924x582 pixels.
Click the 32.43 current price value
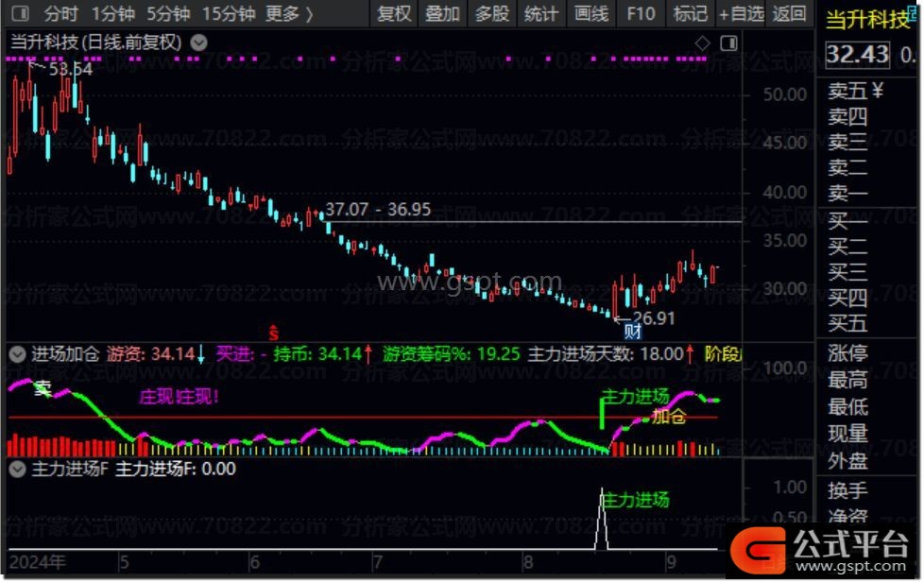tap(858, 54)
